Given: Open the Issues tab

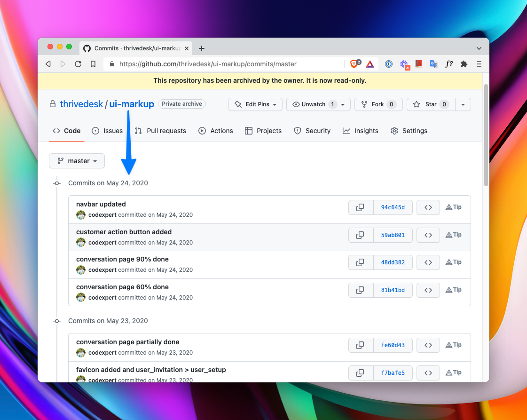Looking at the screenshot, I should pyautogui.click(x=107, y=131).
